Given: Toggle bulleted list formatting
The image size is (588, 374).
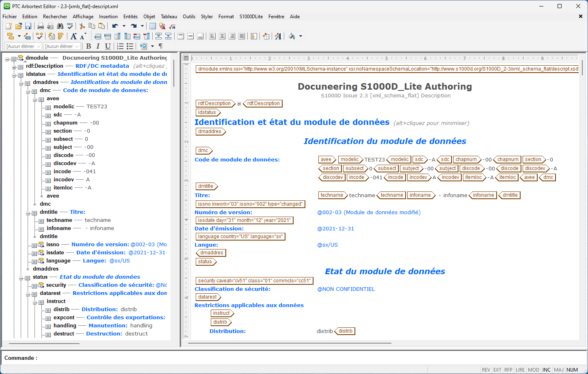Looking at the screenshot, I should (x=130, y=46).
